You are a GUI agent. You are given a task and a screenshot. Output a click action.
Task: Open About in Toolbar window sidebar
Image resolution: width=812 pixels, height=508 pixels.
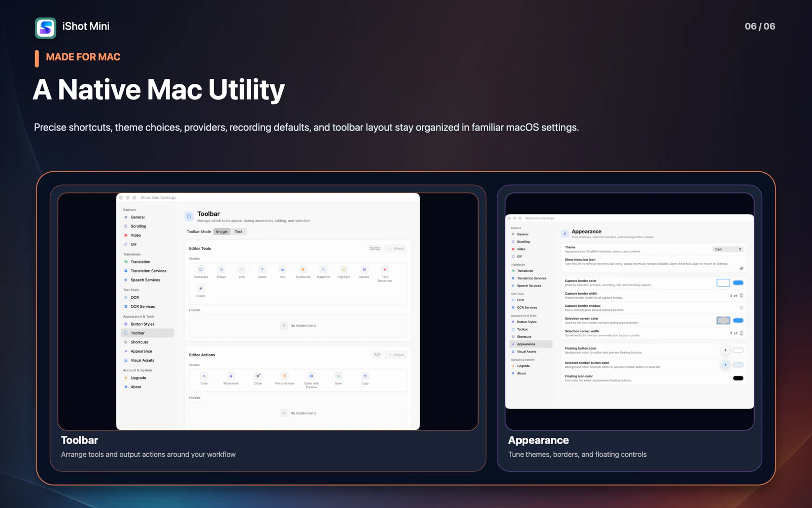pyautogui.click(x=147, y=387)
